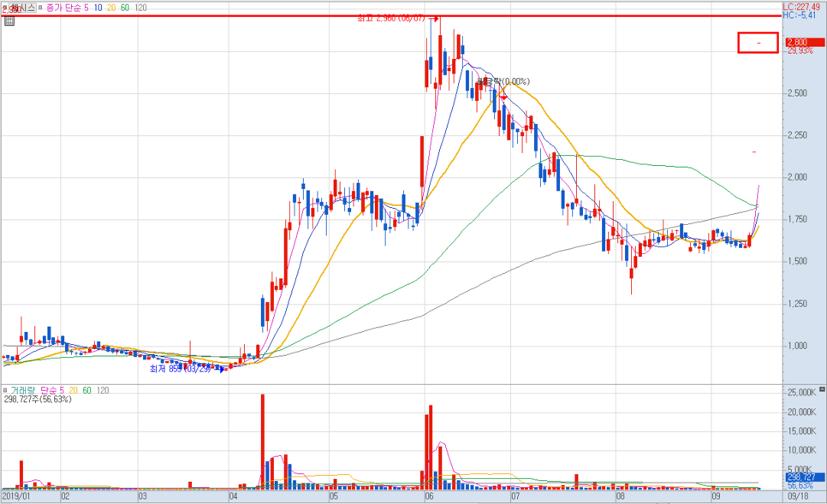The image size is (827, 504).
Task: Click the 03 month label on date axis
Action: [x=142, y=496]
